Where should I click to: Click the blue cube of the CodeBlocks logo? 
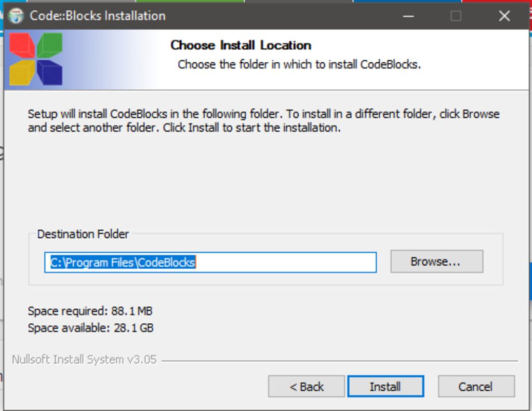(49, 72)
